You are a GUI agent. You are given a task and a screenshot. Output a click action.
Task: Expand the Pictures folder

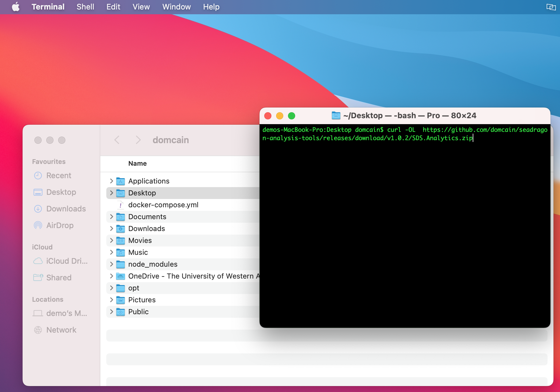tap(111, 300)
